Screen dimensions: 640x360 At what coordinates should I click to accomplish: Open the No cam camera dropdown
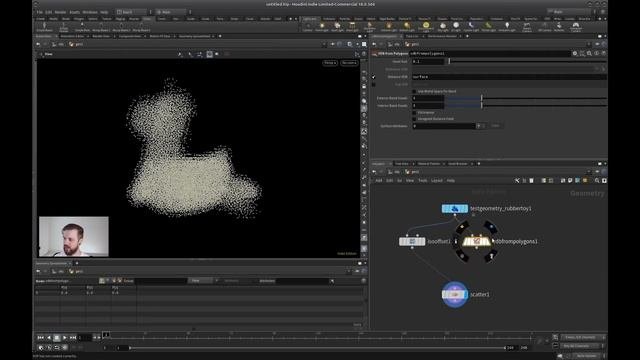point(349,63)
